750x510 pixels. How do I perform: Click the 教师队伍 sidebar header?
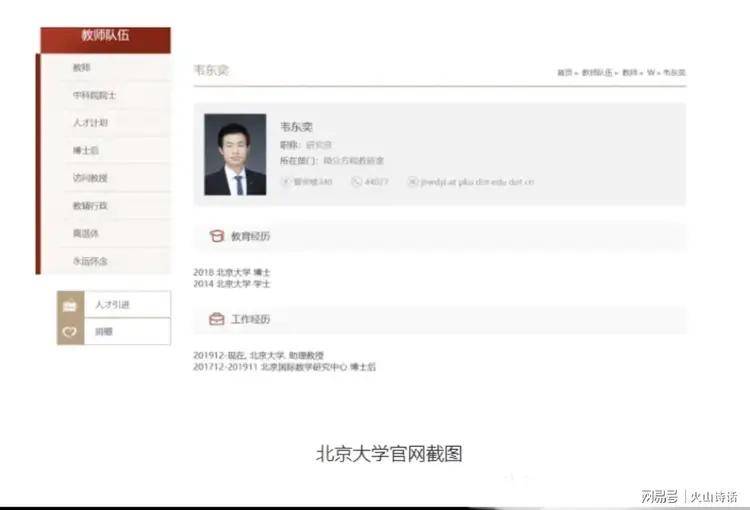[105, 40]
